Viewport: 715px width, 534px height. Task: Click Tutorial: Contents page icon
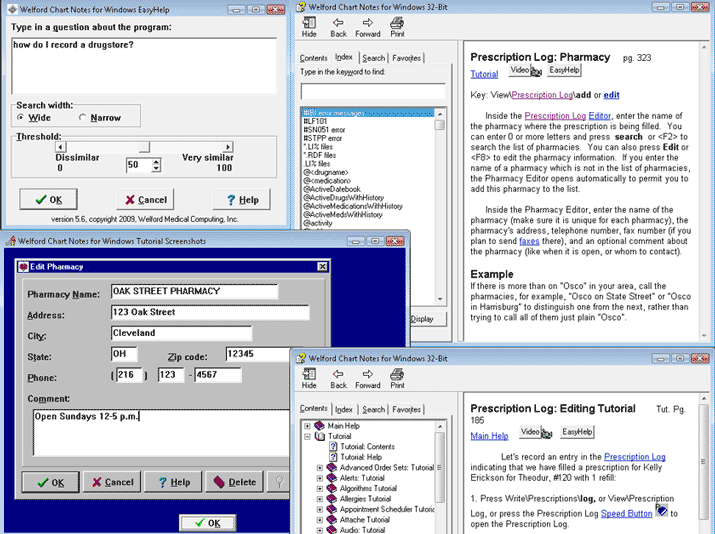coord(333,446)
